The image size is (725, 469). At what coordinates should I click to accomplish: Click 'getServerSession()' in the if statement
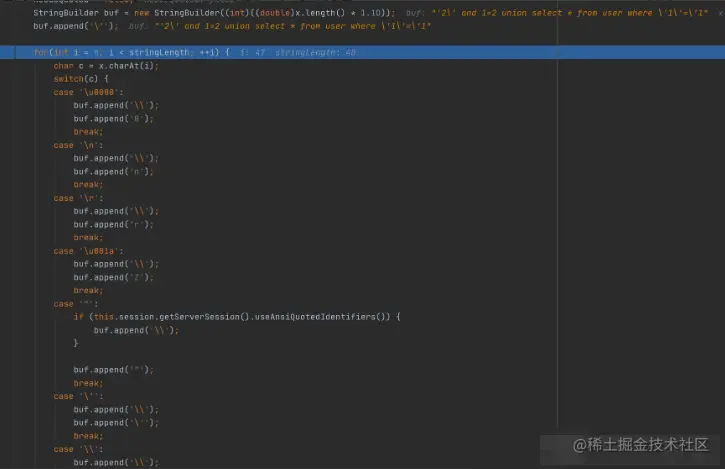point(204,317)
